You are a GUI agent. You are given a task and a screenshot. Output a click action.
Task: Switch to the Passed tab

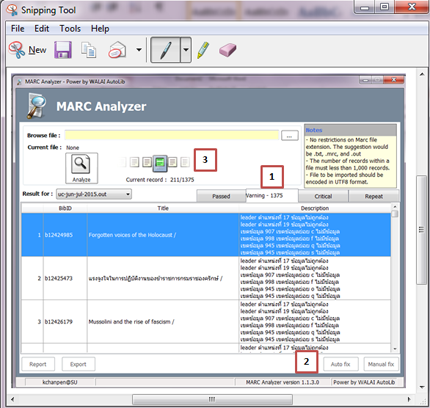(x=221, y=196)
